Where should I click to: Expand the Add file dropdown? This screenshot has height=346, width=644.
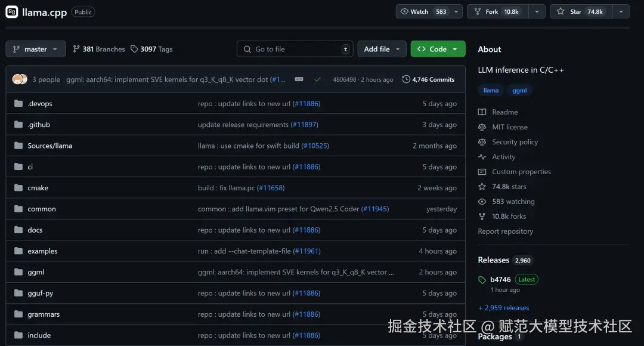pos(382,49)
